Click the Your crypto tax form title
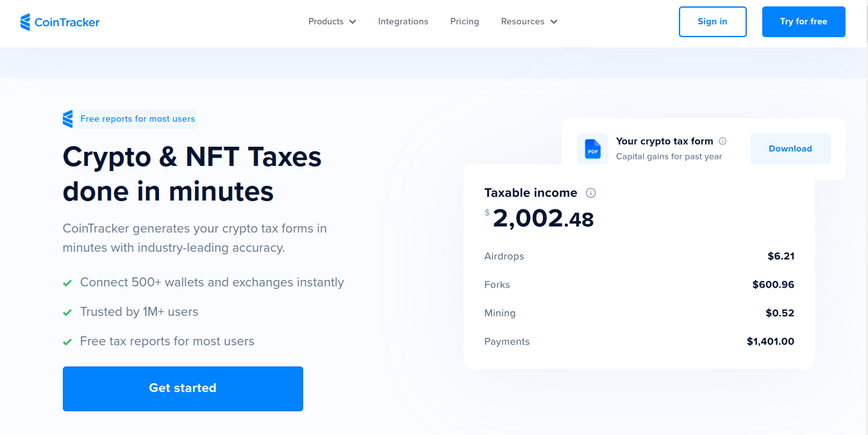The width and height of the screenshot is (868, 435). click(665, 141)
